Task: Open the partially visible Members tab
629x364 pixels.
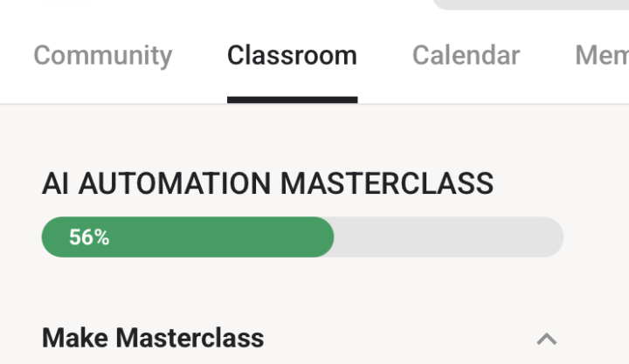Action: [601, 56]
